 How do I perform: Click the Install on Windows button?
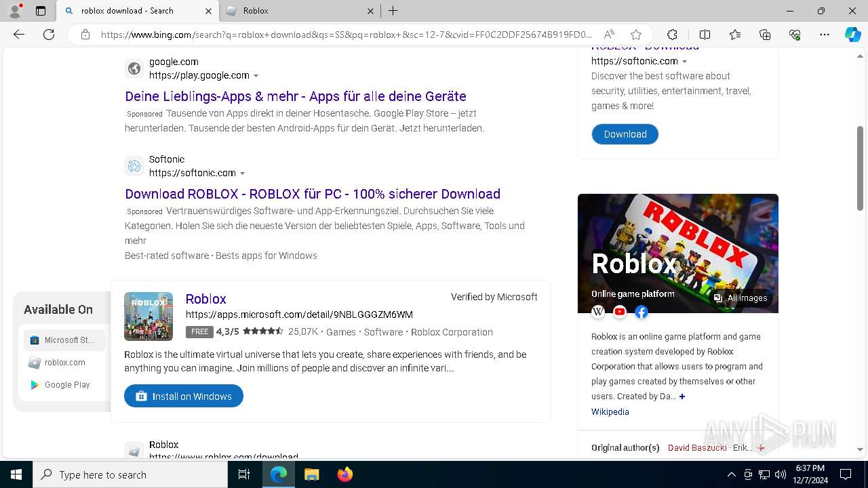click(x=184, y=396)
